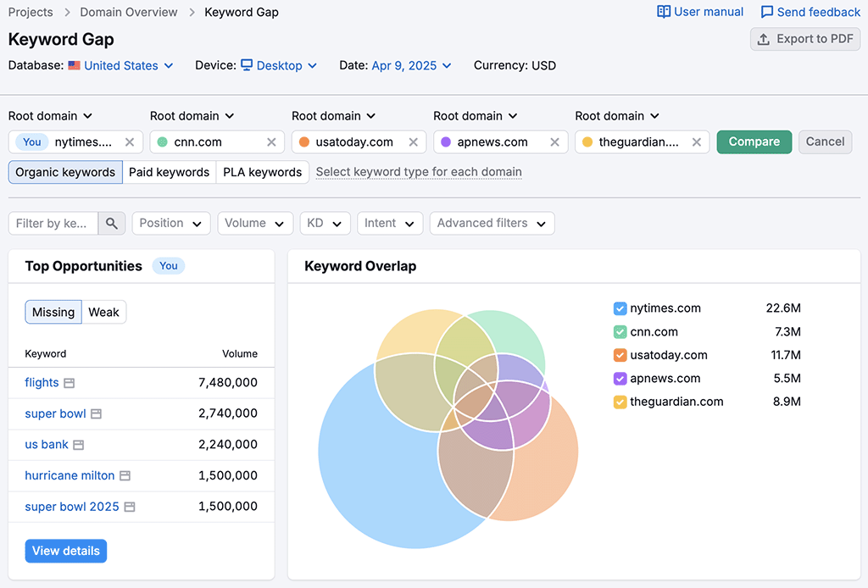Remove theguardian domain with its X icon
Viewport: 868px width, 588px height.
coord(697,142)
